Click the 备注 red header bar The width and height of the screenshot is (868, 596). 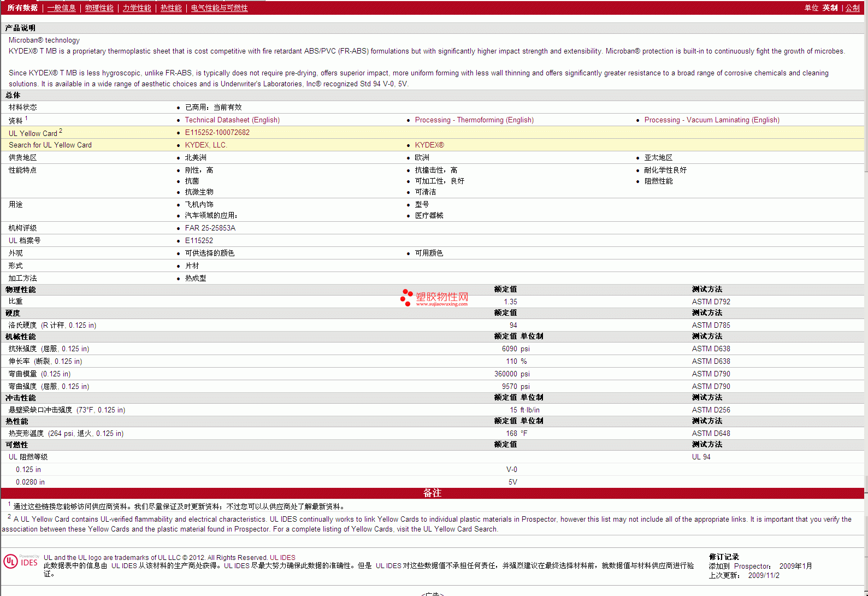pyautogui.click(x=432, y=493)
